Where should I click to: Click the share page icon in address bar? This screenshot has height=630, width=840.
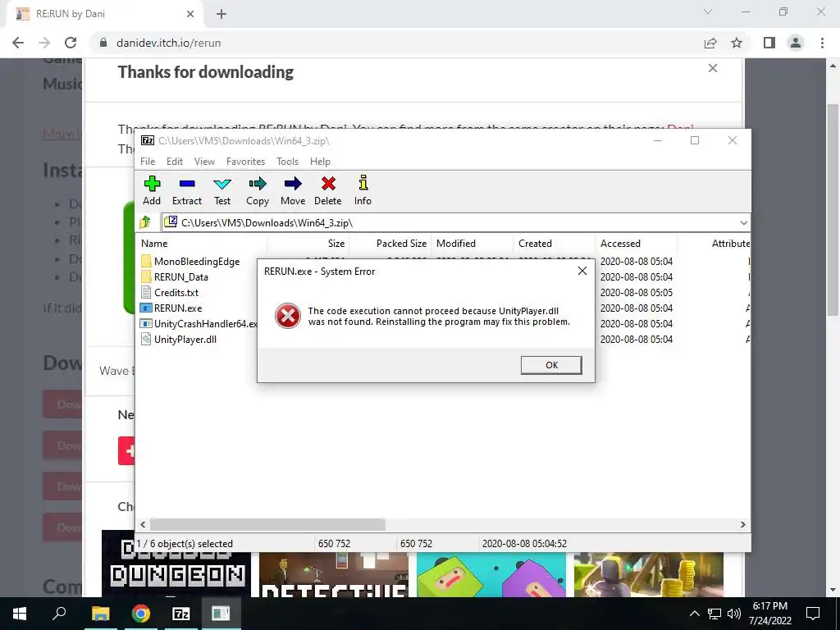[710, 43]
